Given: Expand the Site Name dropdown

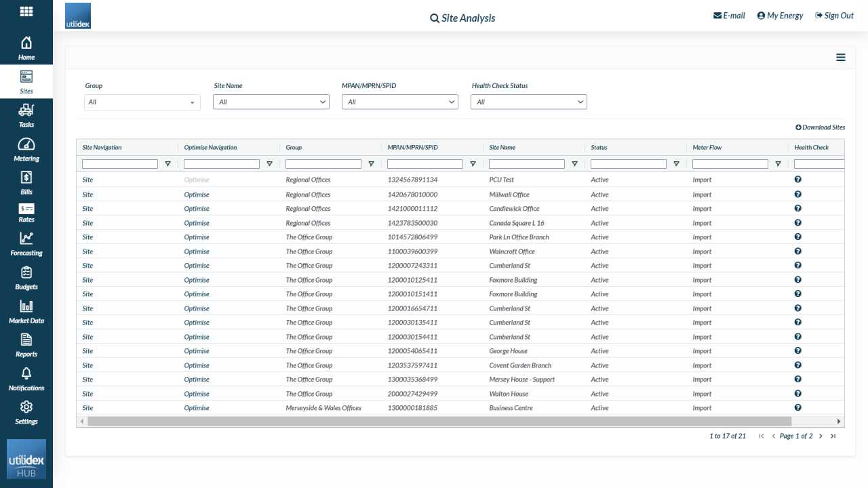Looking at the screenshot, I should (x=271, y=102).
